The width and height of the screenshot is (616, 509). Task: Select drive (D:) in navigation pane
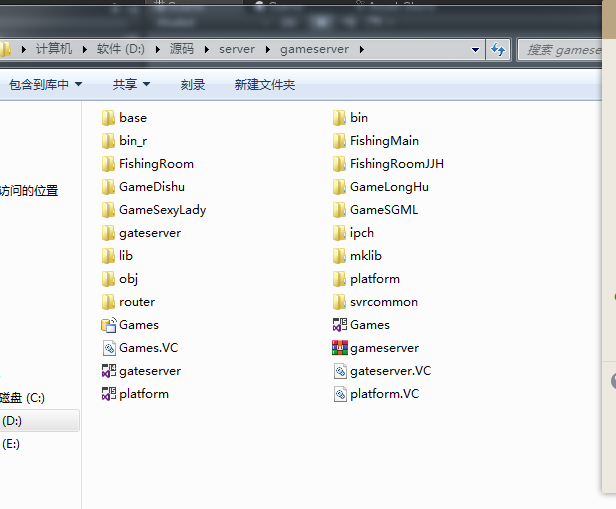12,422
